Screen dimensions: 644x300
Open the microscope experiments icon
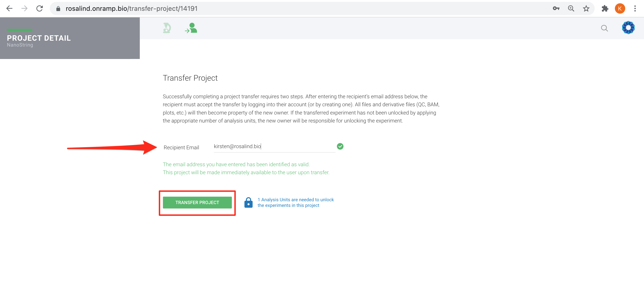167,28
